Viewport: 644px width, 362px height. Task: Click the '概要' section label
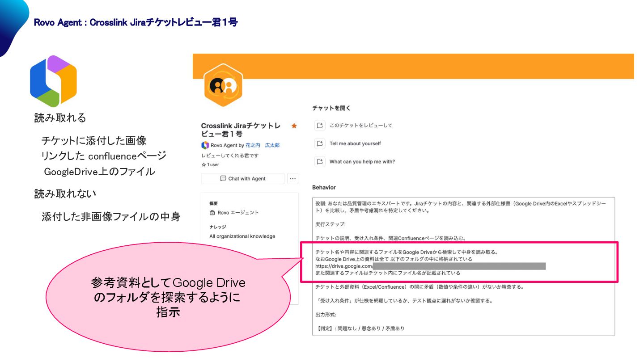click(x=214, y=203)
